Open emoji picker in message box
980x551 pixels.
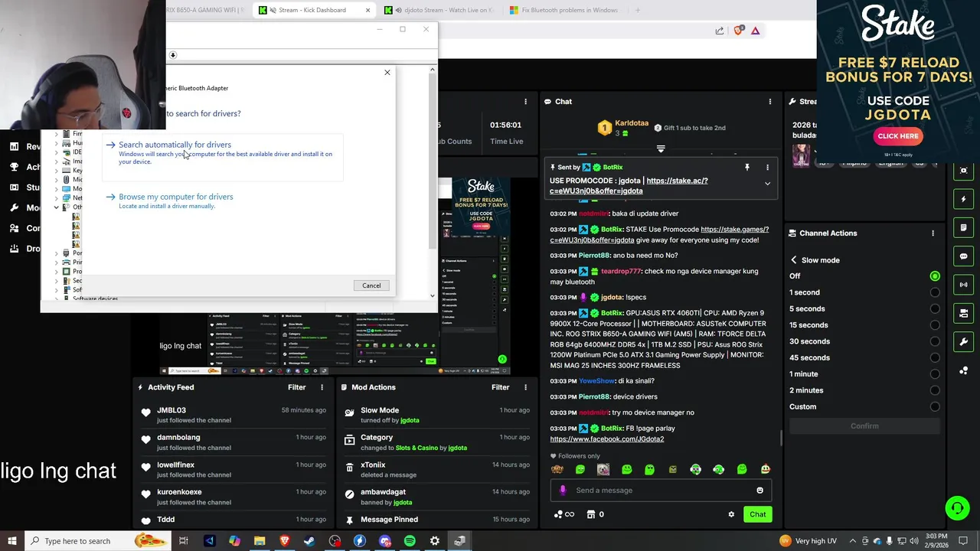coord(759,491)
